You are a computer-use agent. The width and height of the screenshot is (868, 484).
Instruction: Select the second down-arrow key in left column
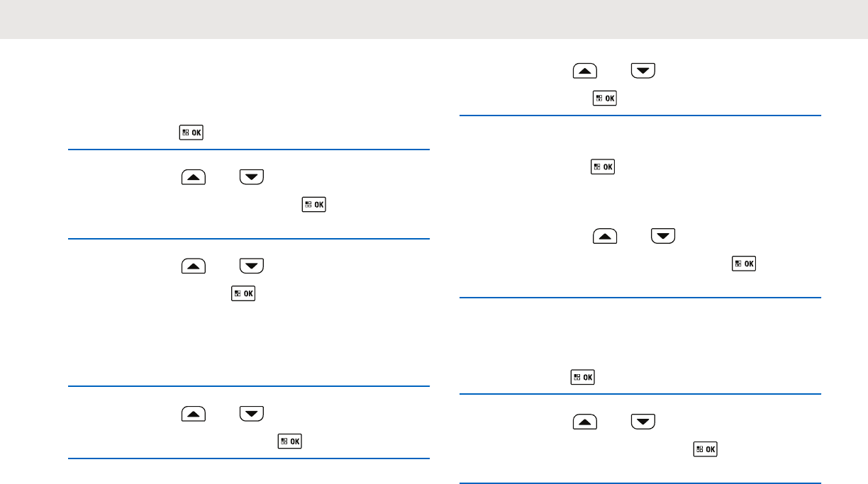252,266
